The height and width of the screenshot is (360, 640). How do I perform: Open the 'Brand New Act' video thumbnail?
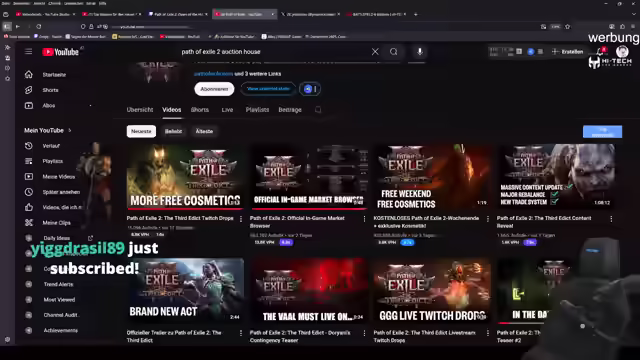pos(185,291)
